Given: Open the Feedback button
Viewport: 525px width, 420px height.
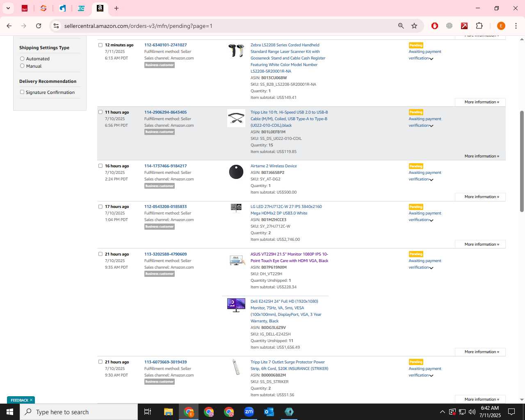Looking at the screenshot, I should tap(19, 400).
